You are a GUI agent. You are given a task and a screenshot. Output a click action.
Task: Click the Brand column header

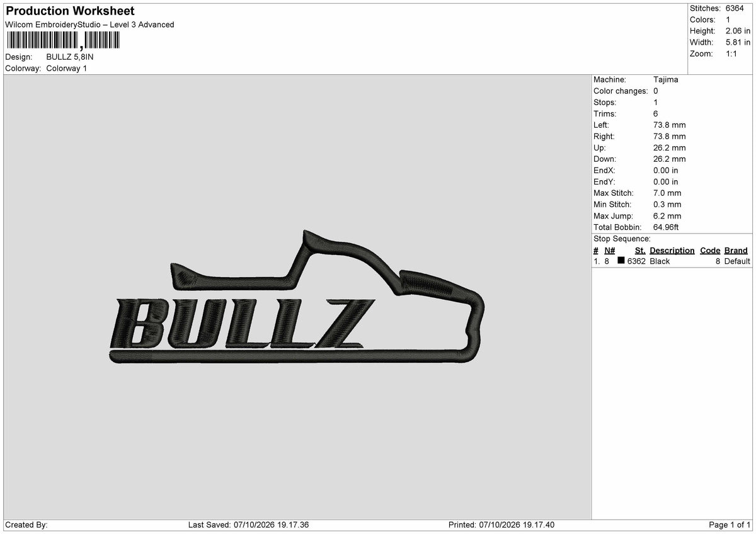(736, 251)
